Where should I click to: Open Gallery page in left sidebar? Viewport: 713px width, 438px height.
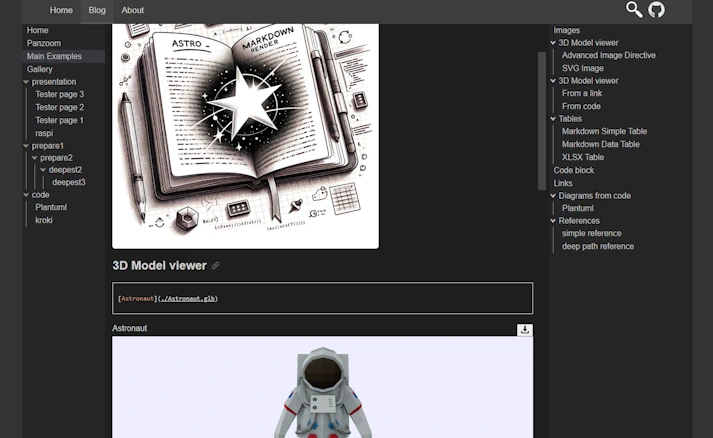coord(40,69)
